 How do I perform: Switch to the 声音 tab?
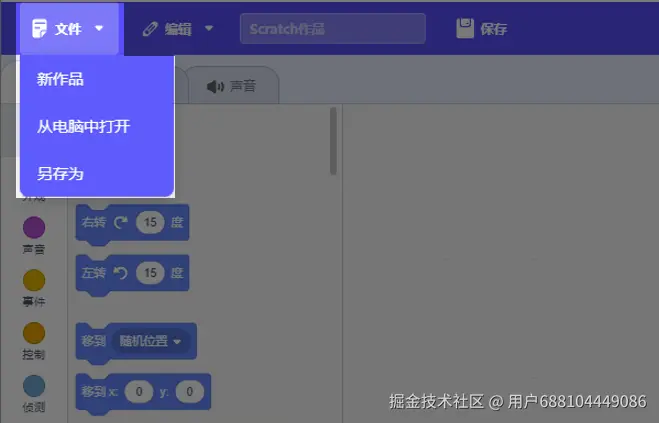point(233,85)
